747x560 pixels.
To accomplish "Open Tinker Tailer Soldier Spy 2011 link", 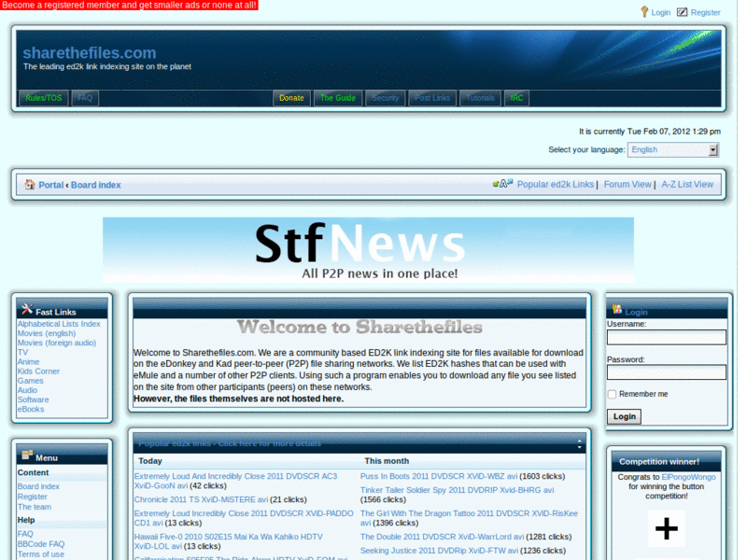I will point(457,490).
